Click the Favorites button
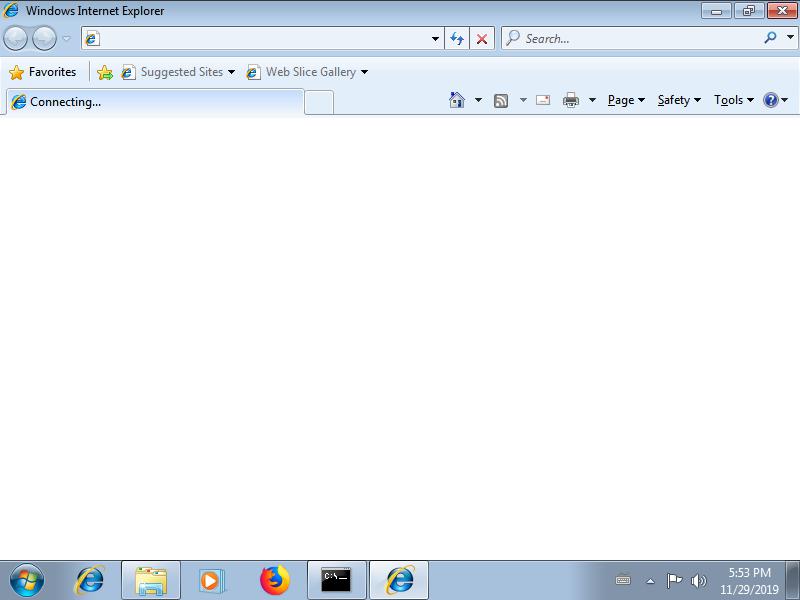This screenshot has width=800, height=600. tap(43, 72)
